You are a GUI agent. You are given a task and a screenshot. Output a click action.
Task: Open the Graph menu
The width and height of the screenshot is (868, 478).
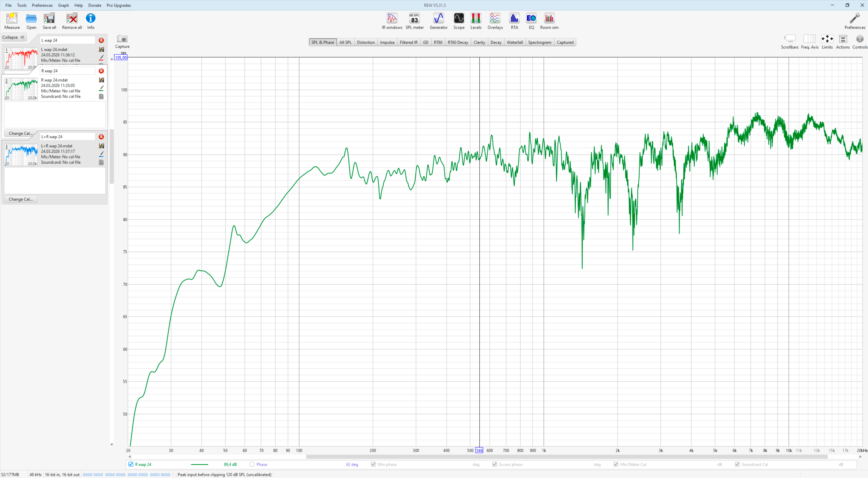click(63, 5)
